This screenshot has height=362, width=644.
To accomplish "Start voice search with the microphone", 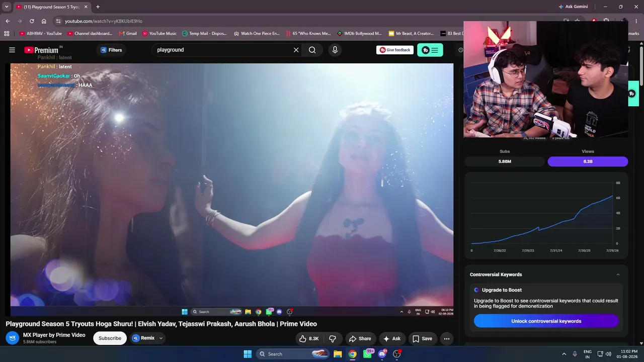I will tap(335, 50).
